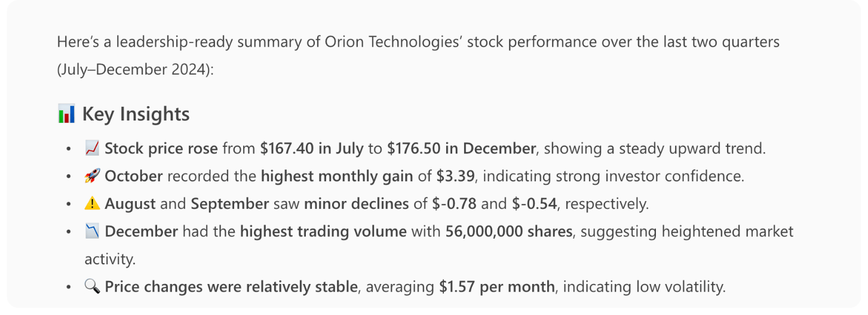This screenshot has width=868, height=315.
Task: Click the "highest monthly gain" phrase
Action: pyautogui.click(x=337, y=176)
